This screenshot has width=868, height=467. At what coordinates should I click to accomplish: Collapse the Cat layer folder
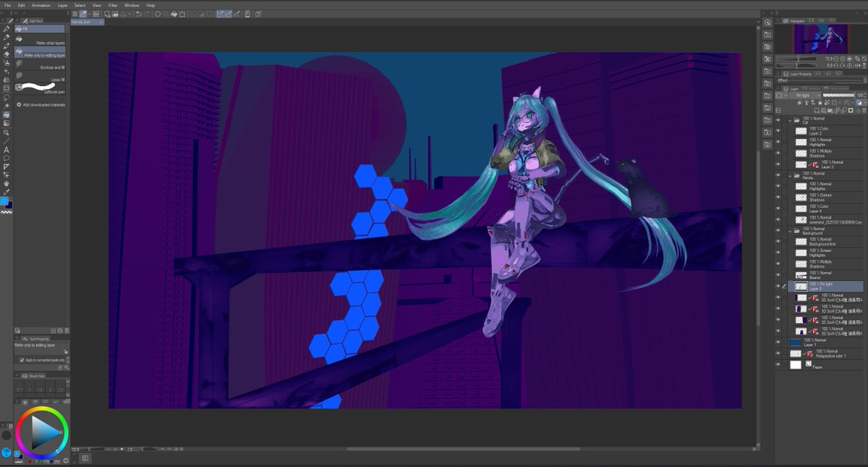(x=791, y=120)
